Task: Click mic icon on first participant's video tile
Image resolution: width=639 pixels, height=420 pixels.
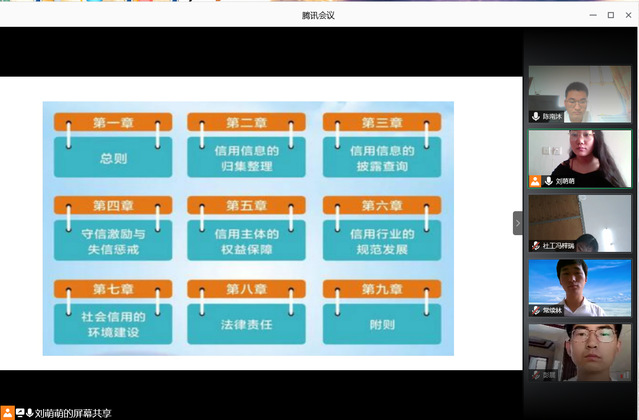Action: point(535,117)
